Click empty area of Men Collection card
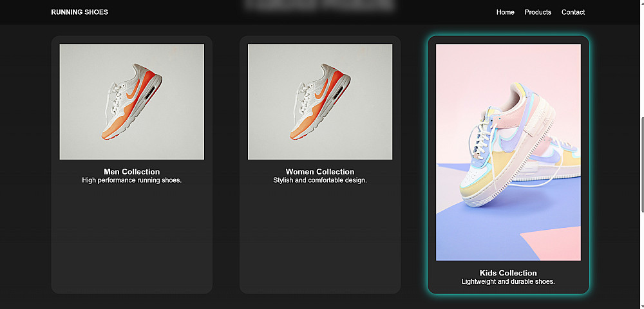Screen dimensions: 644x309 132,238
